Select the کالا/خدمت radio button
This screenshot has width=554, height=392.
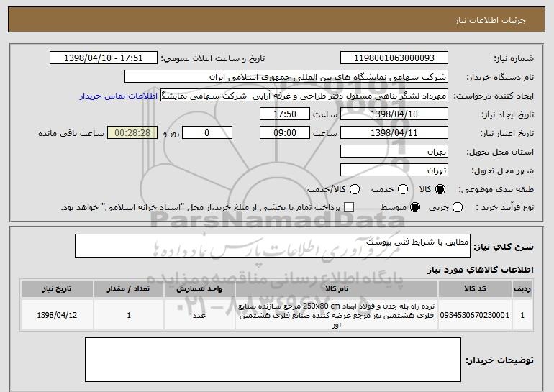[x=355, y=190]
